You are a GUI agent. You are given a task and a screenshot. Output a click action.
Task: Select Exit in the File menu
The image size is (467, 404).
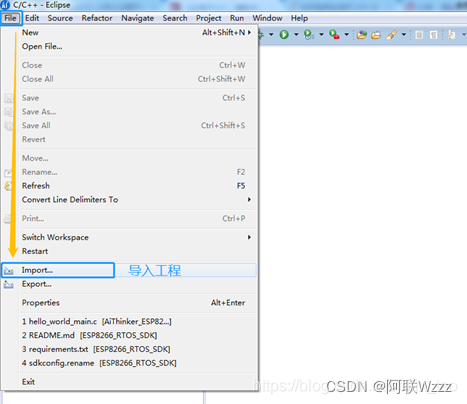point(137,382)
